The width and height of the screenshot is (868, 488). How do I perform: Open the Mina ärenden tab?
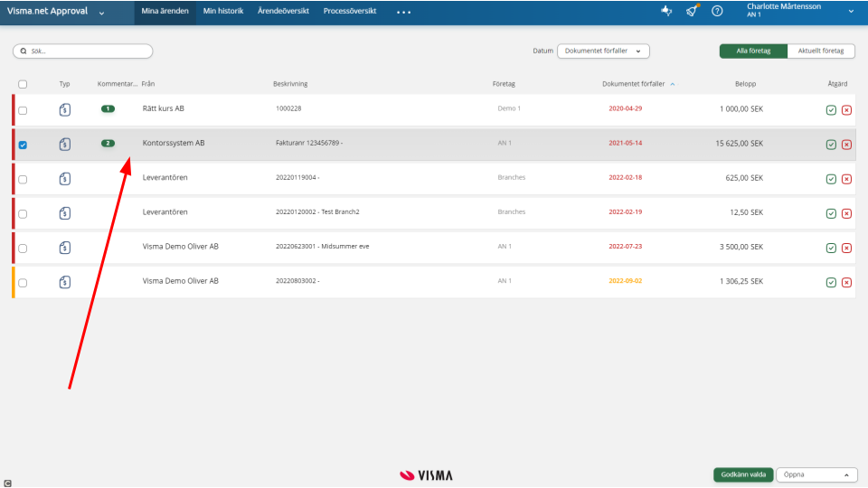coord(165,11)
